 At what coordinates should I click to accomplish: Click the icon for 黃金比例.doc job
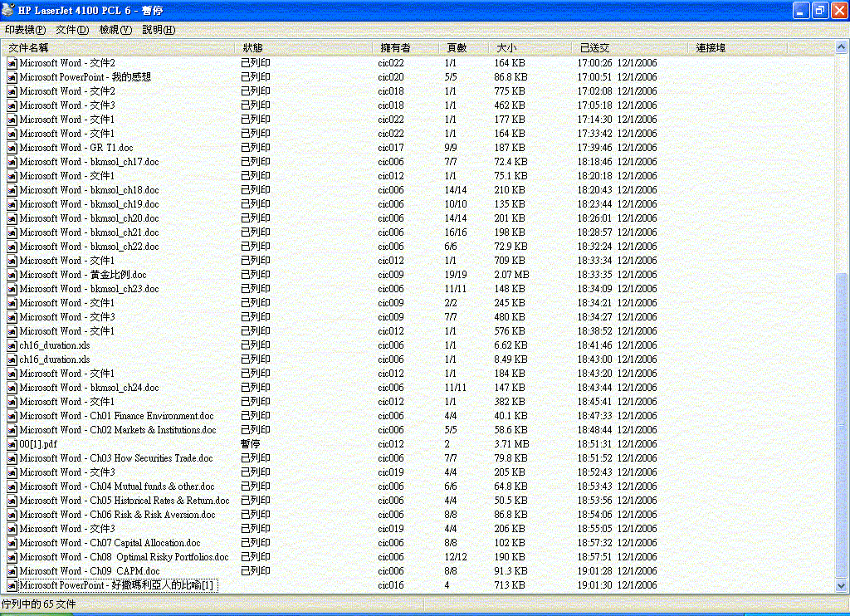coord(12,275)
